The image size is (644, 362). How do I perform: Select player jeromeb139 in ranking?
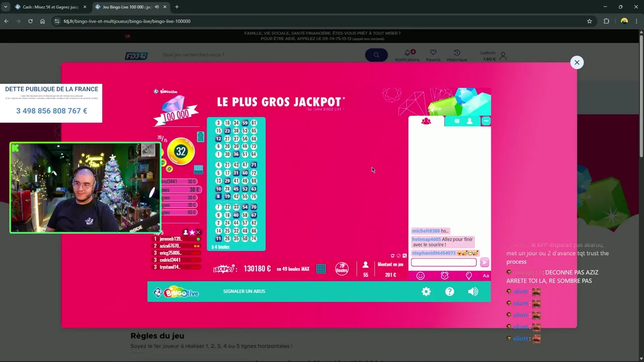tap(177, 239)
